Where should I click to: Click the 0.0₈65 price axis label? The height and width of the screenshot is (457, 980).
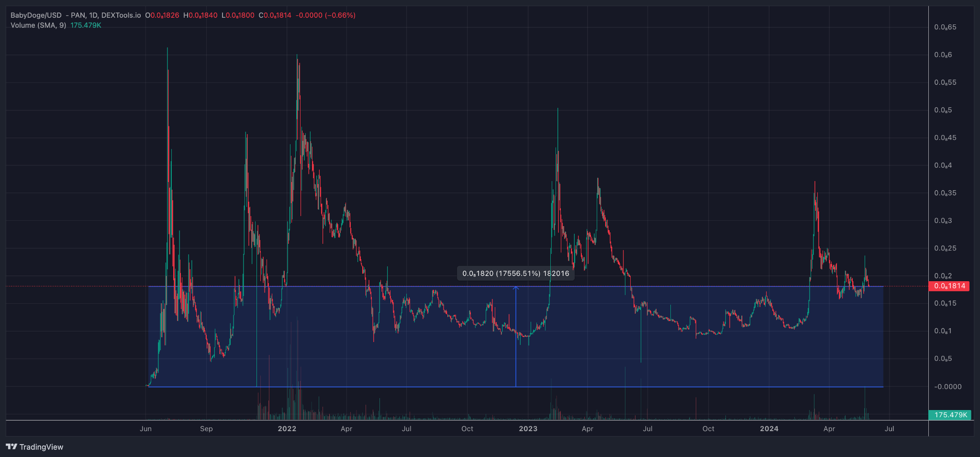tap(945, 27)
